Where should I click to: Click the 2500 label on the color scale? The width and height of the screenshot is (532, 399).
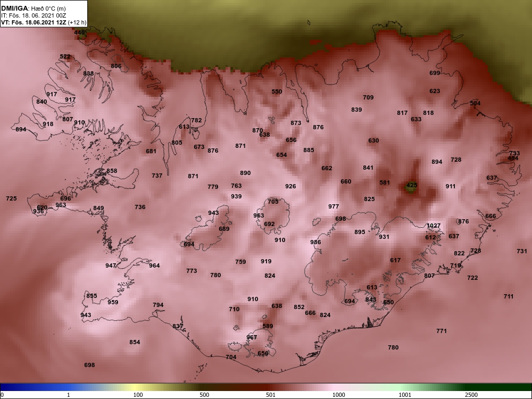click(x=471, y=395)
